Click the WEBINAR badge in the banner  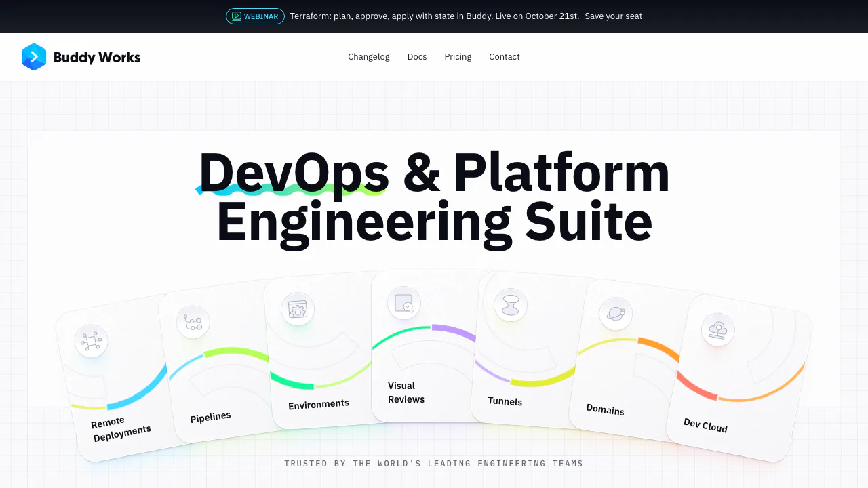tap(255, 16)
